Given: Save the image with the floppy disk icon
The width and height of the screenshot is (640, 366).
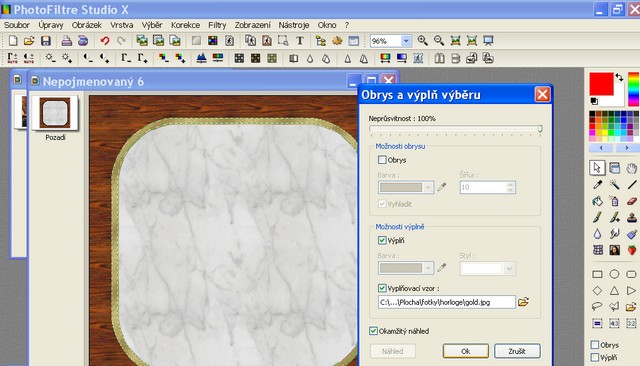Looking at the screenshot, I should tap(45, 41).
